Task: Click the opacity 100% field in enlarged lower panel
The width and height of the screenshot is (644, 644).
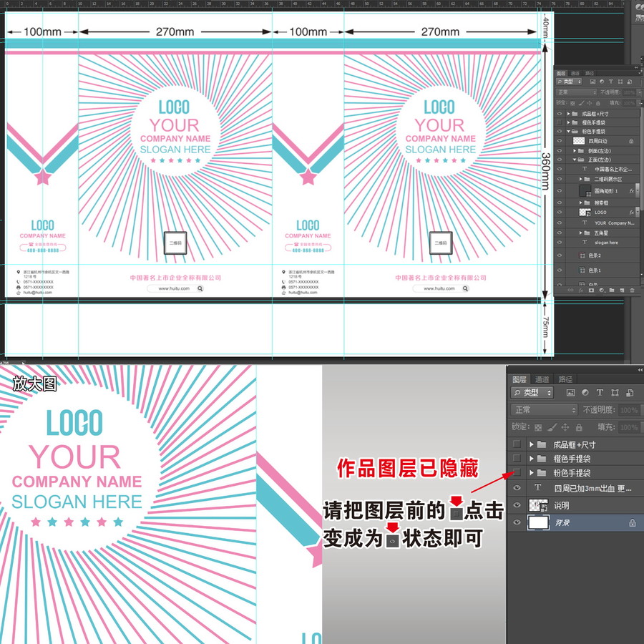Action: tap(629, 410)
